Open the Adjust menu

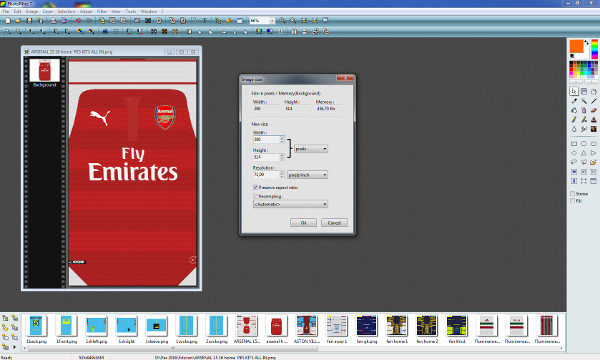tap(86, 11)
